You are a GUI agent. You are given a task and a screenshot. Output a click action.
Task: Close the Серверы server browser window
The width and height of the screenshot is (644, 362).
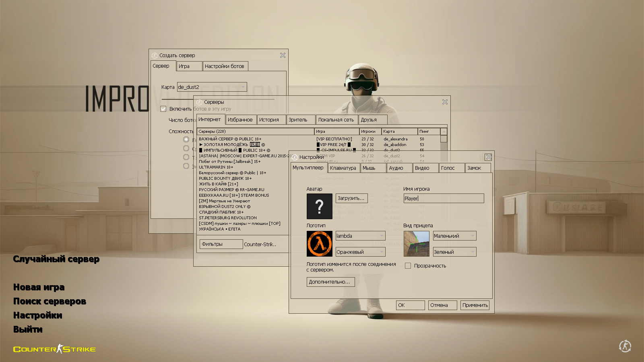point(445,102)
